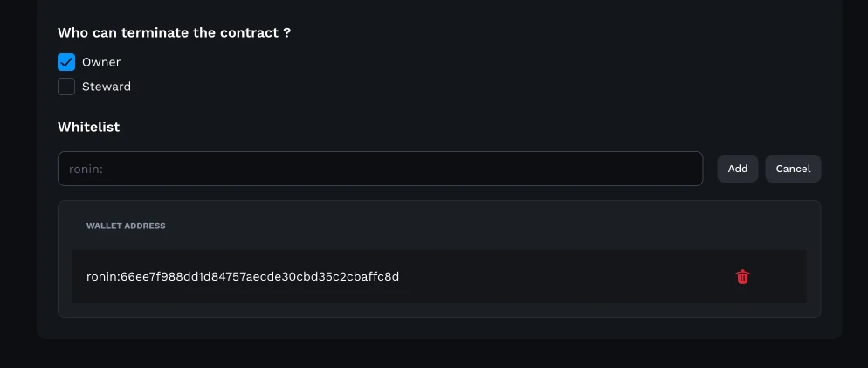Click the ronin: placeholder text
This screenshot has width=868, height=368.
coord(86,169)
